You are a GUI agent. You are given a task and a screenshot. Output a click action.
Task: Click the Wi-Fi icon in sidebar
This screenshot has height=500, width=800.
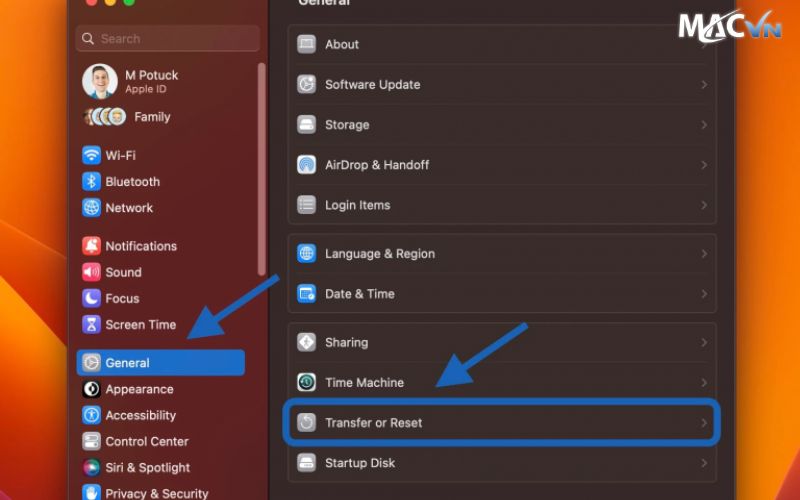pos(91,155)
